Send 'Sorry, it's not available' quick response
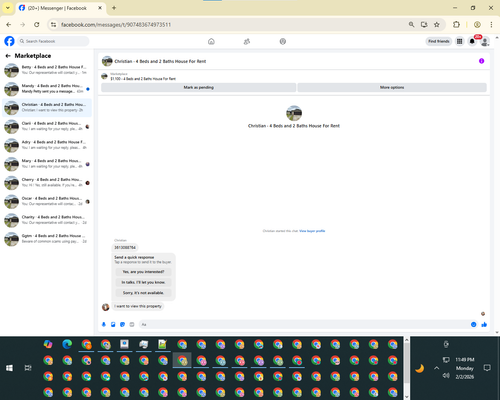The image size is (500, 400). 143,293
